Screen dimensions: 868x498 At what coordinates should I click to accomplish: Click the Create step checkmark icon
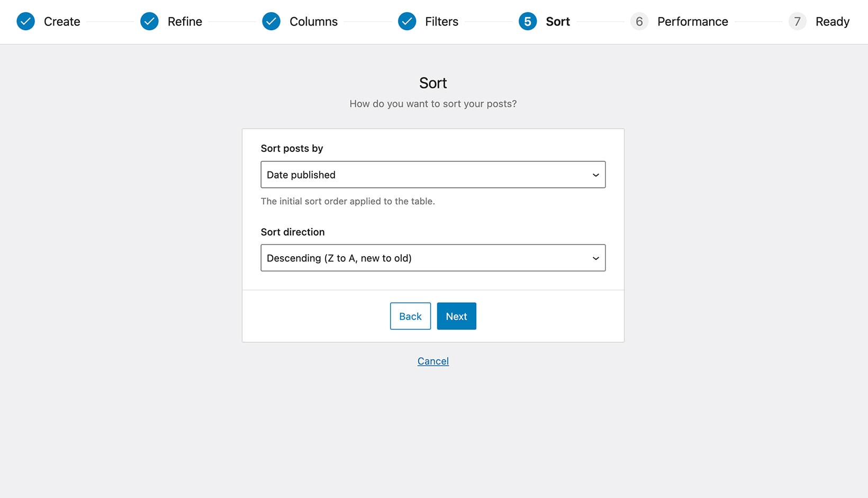point(25,22)
